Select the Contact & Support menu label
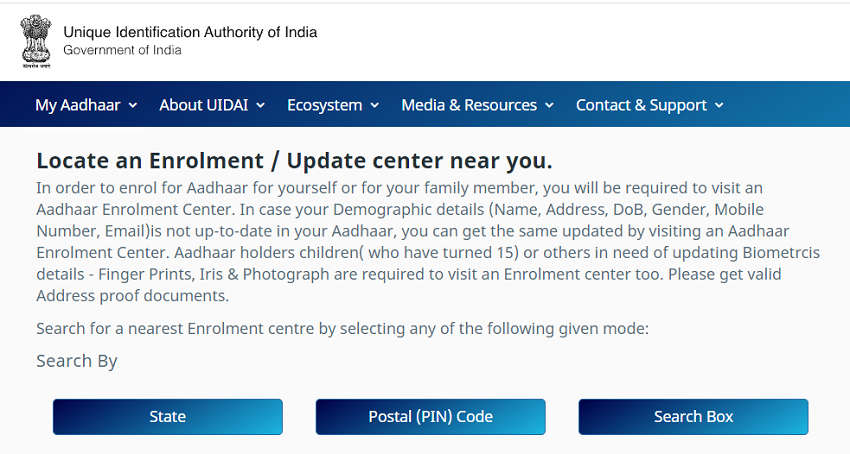 (x=641, y=105)
